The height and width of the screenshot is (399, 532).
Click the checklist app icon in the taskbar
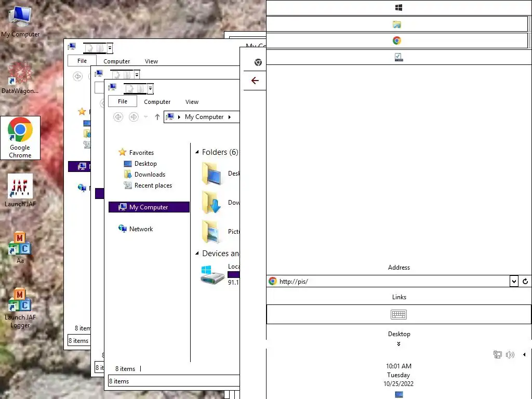coord(398,57)
